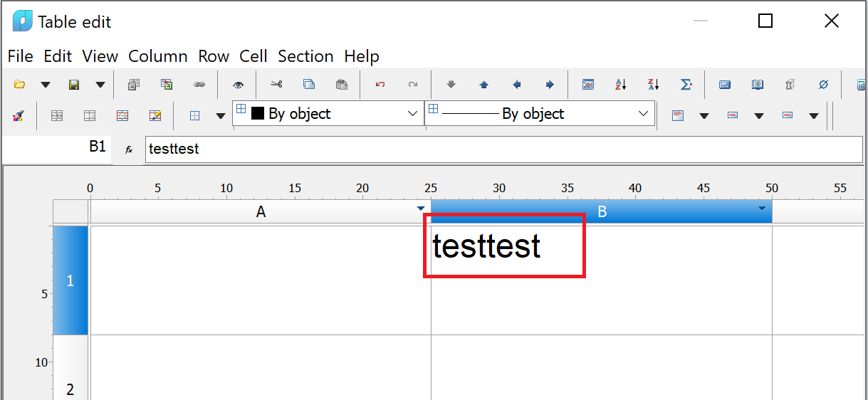Viewport: 868px width, 400px height.
Task: Expand the arrow next to save icon
Action: click(x=100, y=85)
